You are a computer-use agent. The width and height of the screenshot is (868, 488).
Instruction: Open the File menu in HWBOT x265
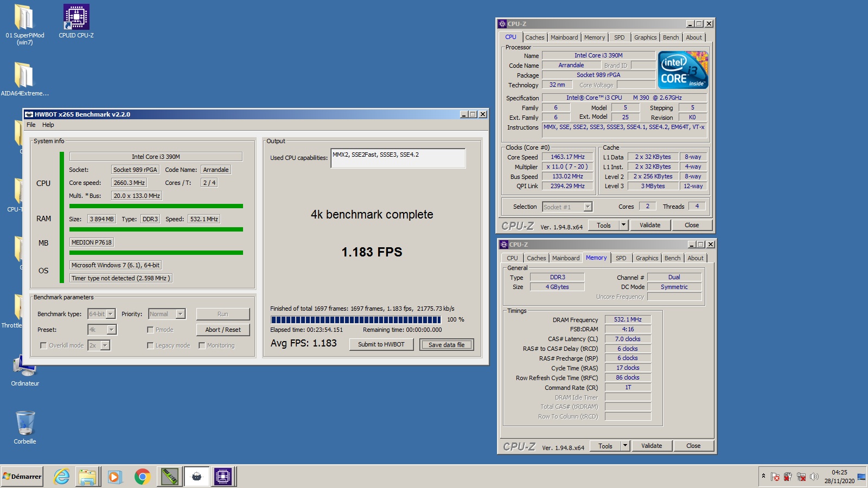(31, 125)
